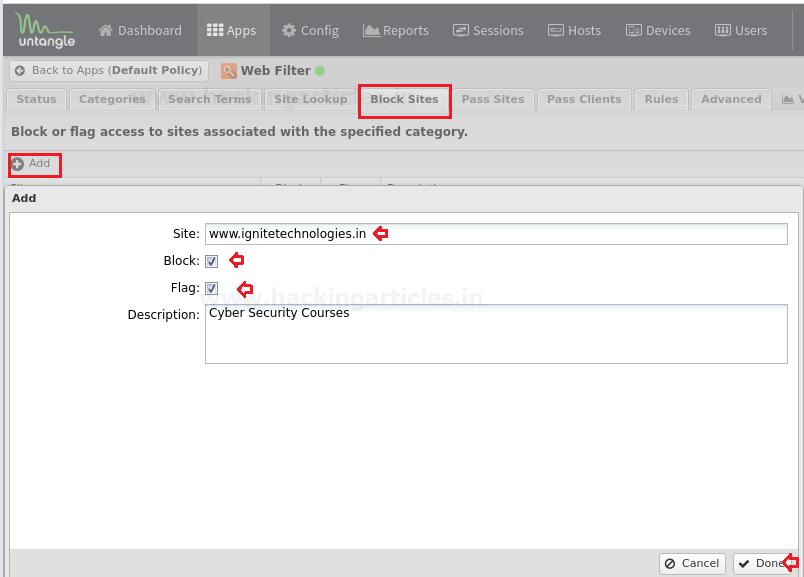Click the 'Flag:' label
The width and height of the screenshot is (804, 577).
(185, 288)
